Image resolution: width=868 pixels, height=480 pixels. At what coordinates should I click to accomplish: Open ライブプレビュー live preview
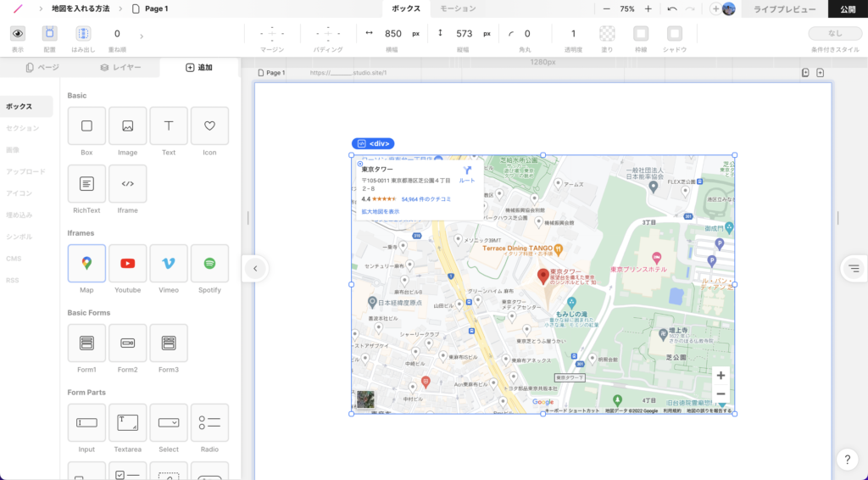pos(784,8)
